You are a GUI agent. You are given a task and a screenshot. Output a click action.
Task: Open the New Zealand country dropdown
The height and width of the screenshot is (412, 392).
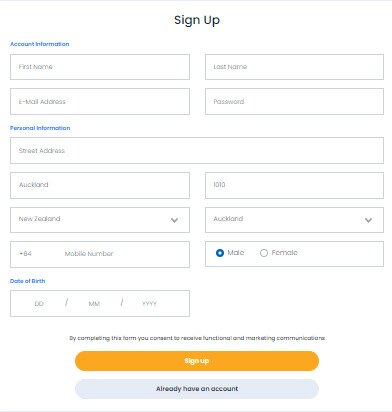tap(100, 220)
